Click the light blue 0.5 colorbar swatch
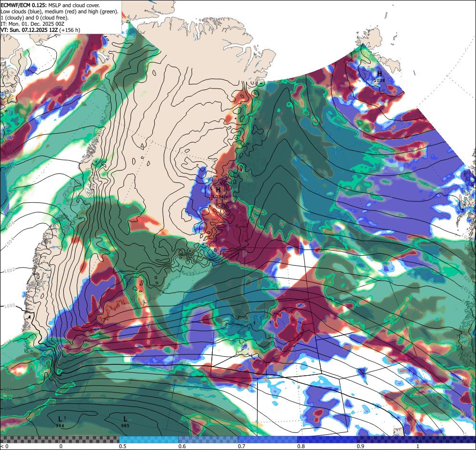The image size is (476, 450). pyautogui.click(x=149, y=440)
